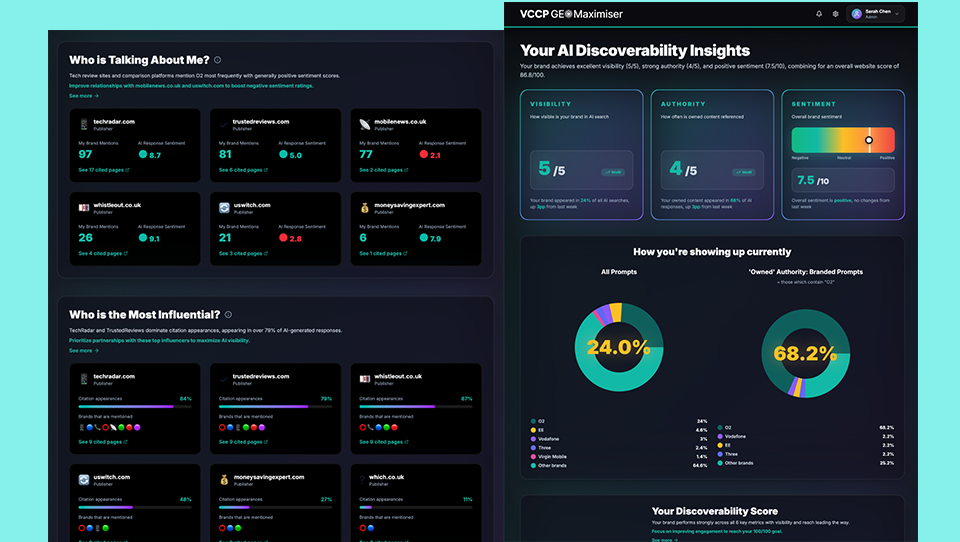Click whistleout.co.uk icon in Most Influential section
960x542 pixels.
tap(365, 379)
